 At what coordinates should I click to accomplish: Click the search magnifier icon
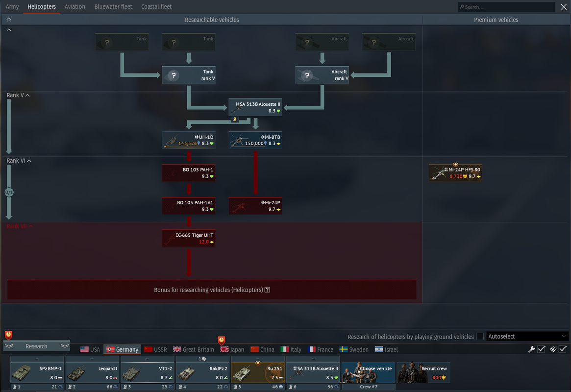point(462,7)
